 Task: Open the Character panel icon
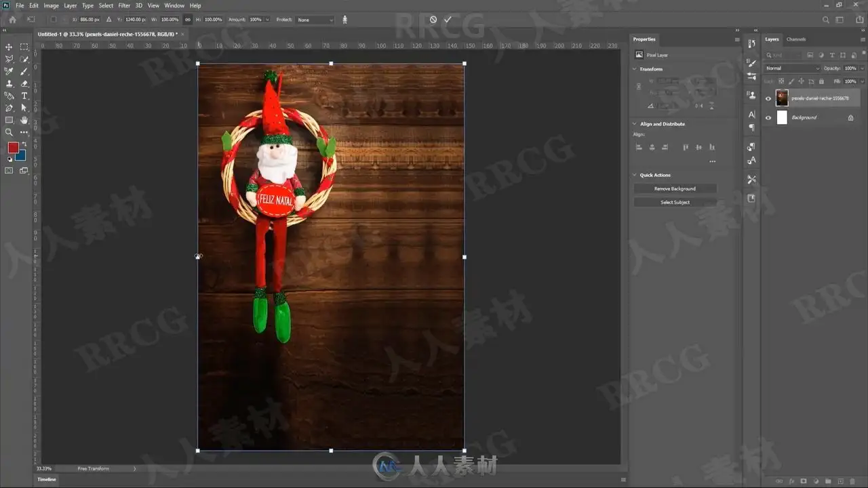click(x=751, y=115)
